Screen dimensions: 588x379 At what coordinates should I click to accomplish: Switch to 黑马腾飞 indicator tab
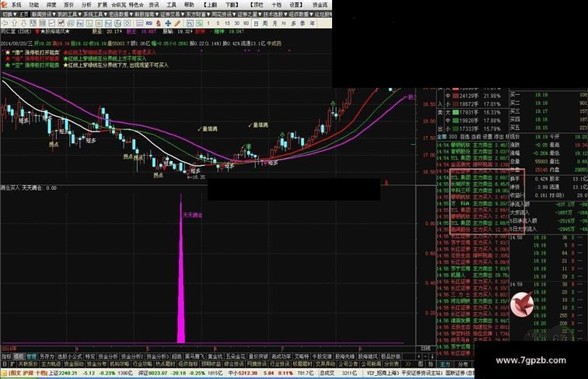[194, 356]
